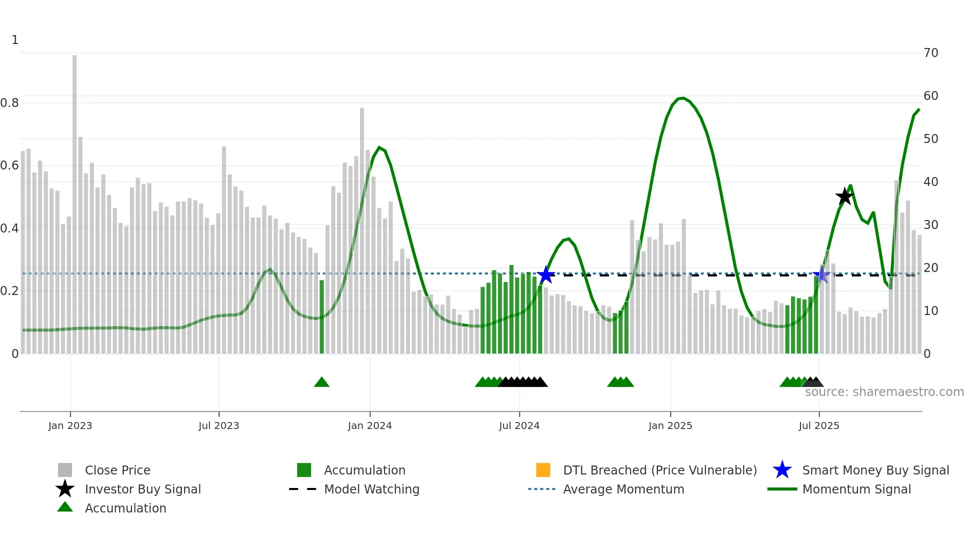Click the black triangle cluster near Jul 2024
The width and height of the screenshot is (980, 551).
click(522, 382)
